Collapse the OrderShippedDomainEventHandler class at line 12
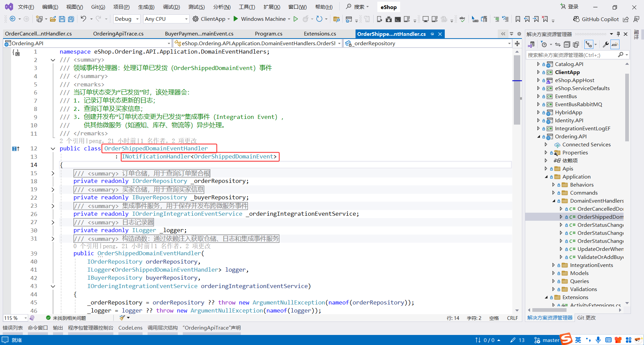The width and height of the screenshot is (644, 345). (x=53, y=149)
